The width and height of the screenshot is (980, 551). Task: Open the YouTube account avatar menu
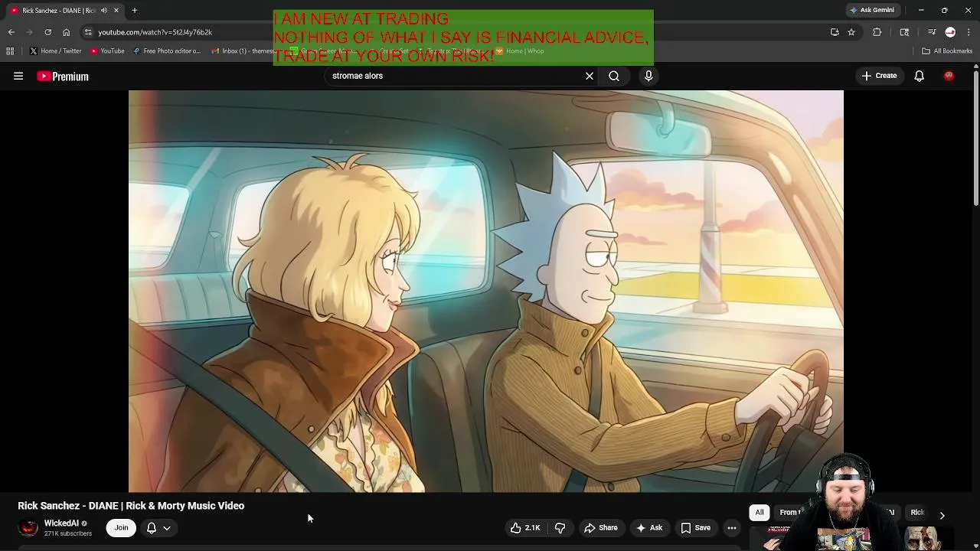pyautogui.click(x=949, y=76)
